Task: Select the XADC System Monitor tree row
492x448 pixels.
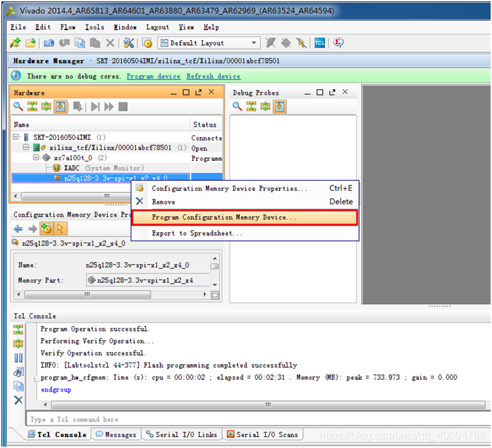Action: tap(100, 168)
